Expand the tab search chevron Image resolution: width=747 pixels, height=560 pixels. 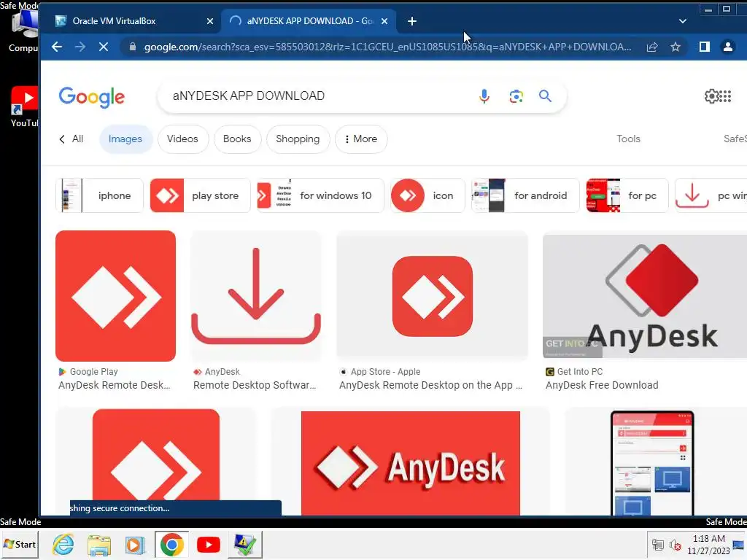pyautogui.click(x=683, y=21)
